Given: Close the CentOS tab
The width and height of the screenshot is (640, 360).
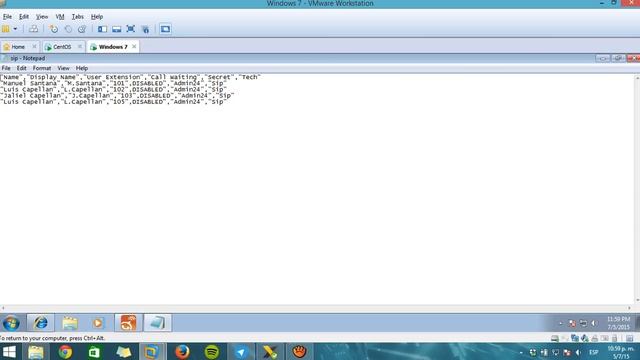Looking at the screenshot, I should pyautogui.click(x=80, y=47).
